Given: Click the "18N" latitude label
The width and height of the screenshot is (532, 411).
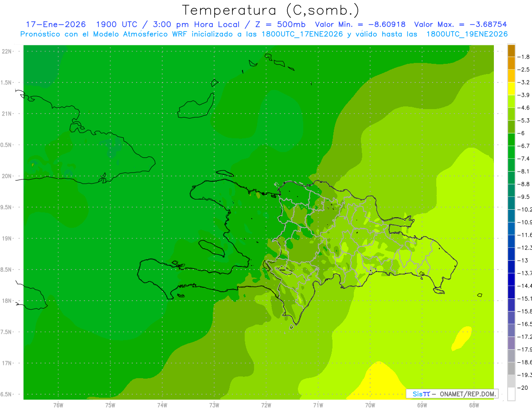Looking at the screenshot, I should [x=8, y=301].
